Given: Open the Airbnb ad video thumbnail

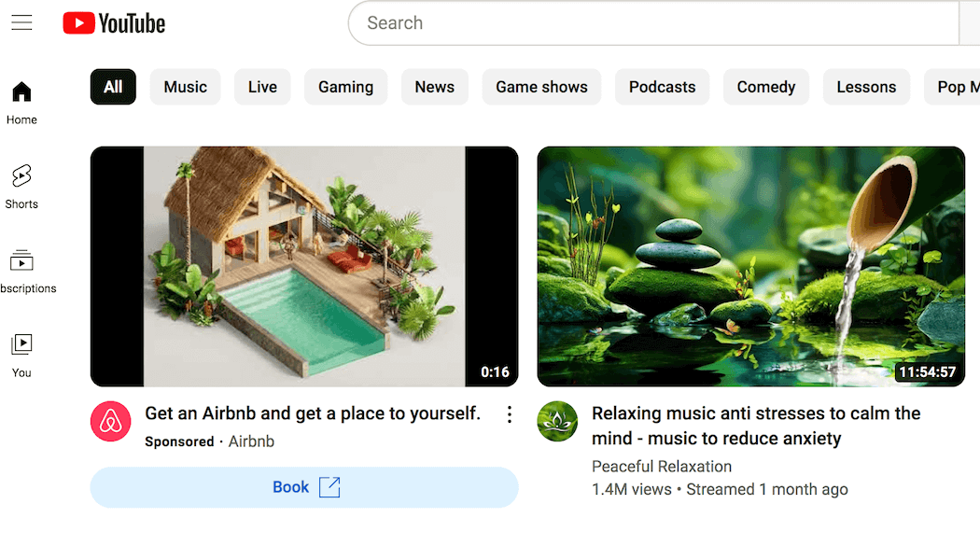Looking at the screenshot, I should click(x=304, y=266).
